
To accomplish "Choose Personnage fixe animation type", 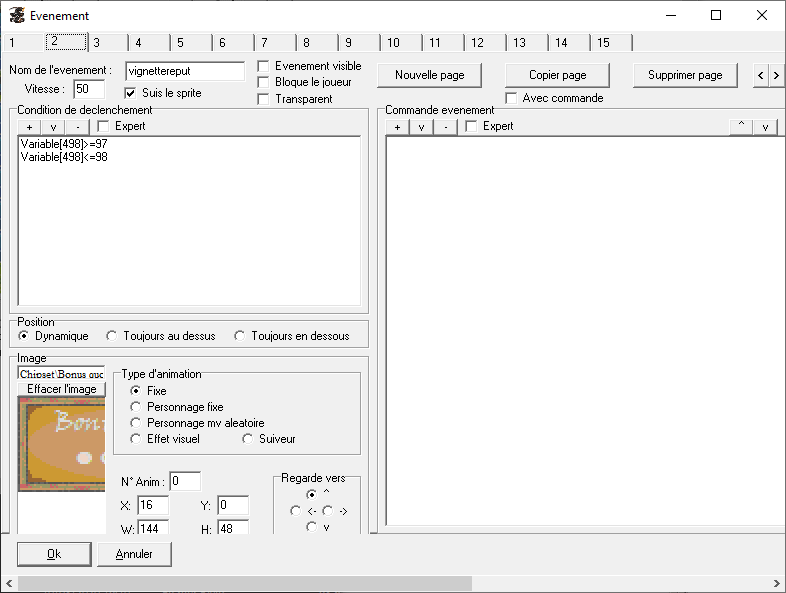I will pos(136,407).
